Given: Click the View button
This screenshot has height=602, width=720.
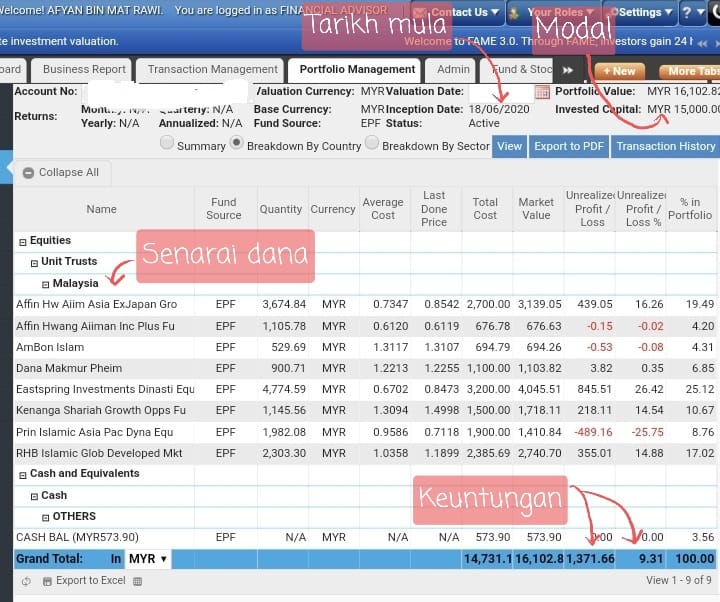Looking at the screenshot, I should tap(509, 146).
